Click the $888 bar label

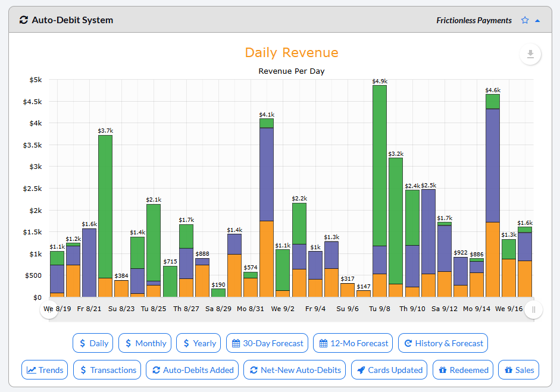coord(202,254)
